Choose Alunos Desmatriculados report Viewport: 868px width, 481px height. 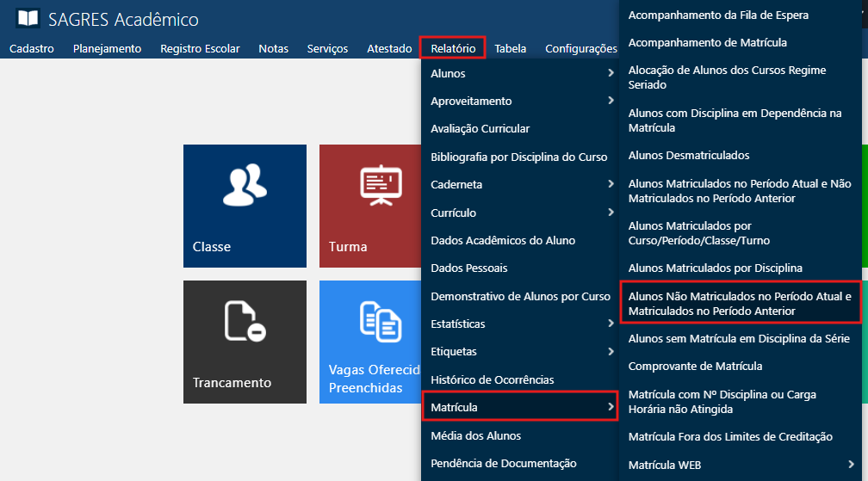689,156
